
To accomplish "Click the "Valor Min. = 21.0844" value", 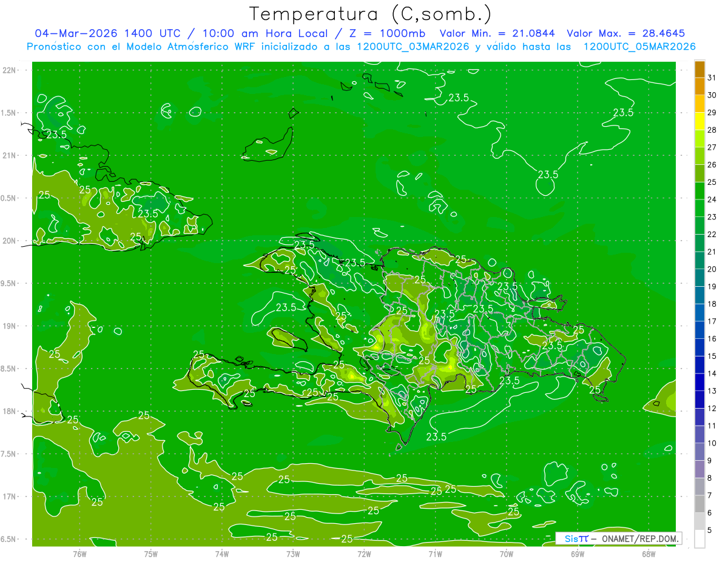I will [497, 33].
